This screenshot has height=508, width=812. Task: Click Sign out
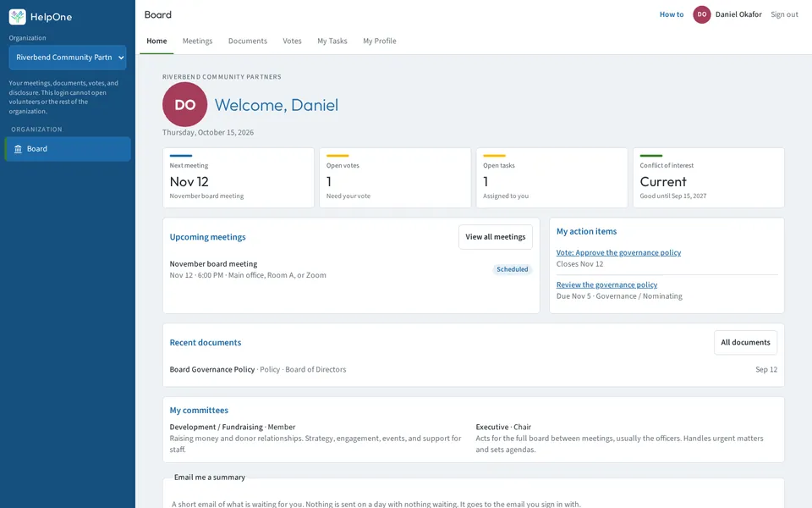coord(784,14)
